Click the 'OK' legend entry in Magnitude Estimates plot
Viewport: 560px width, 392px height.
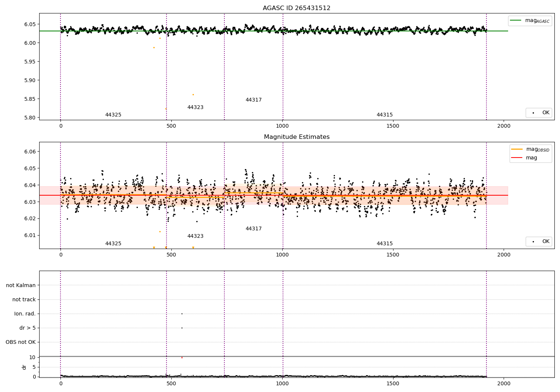[539, 242]
